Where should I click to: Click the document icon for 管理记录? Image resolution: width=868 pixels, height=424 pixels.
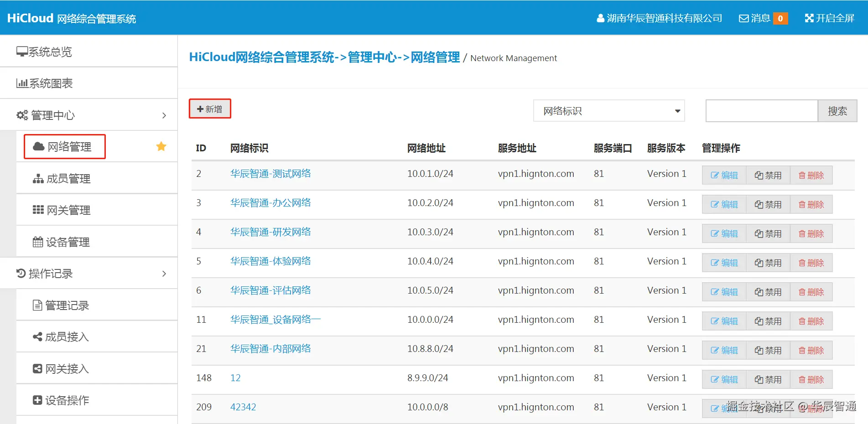[38, 305]
